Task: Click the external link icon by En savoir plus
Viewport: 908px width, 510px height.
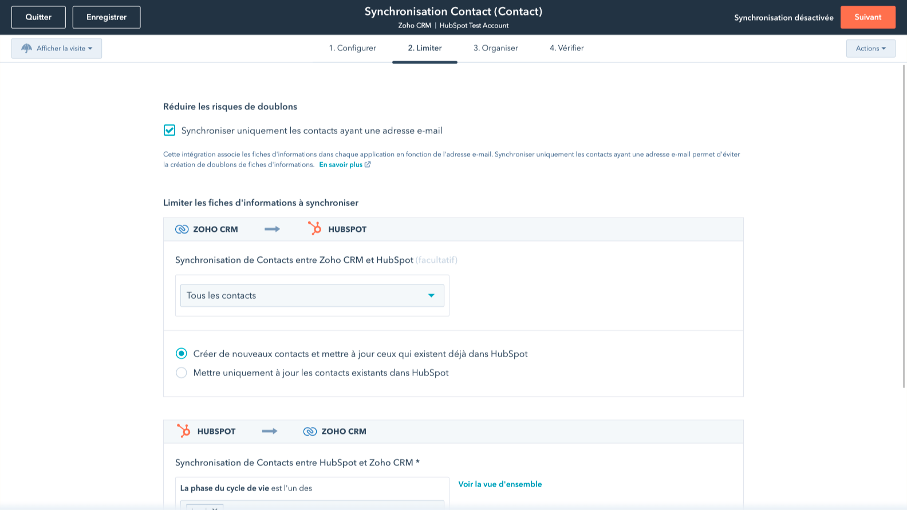Action: [368, 164]
